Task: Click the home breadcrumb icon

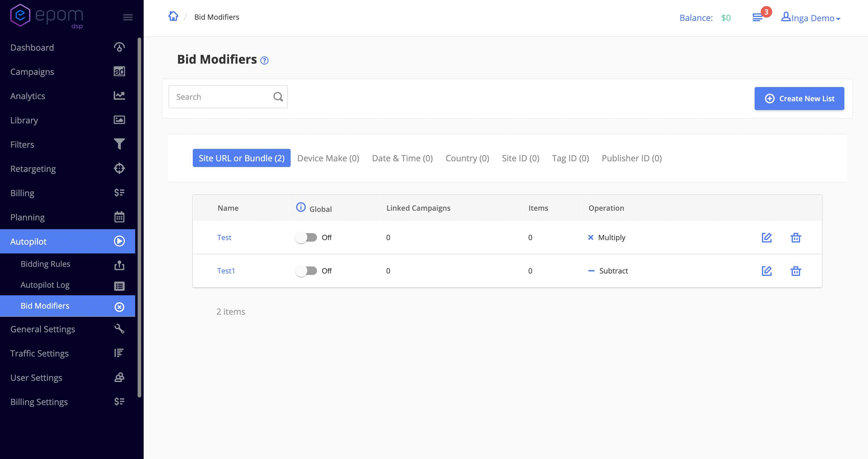Action: point(173,16)
